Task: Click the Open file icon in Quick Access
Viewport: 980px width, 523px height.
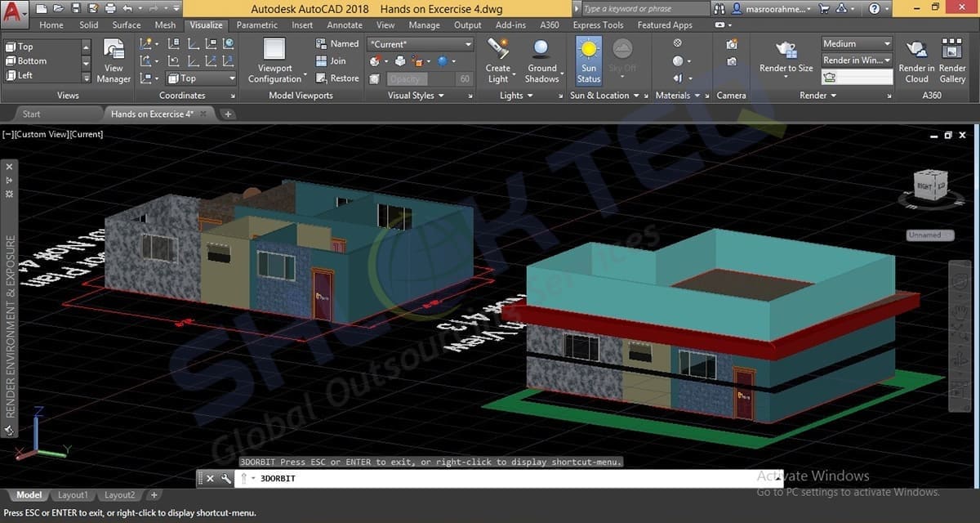Action: tap(59, 8)
